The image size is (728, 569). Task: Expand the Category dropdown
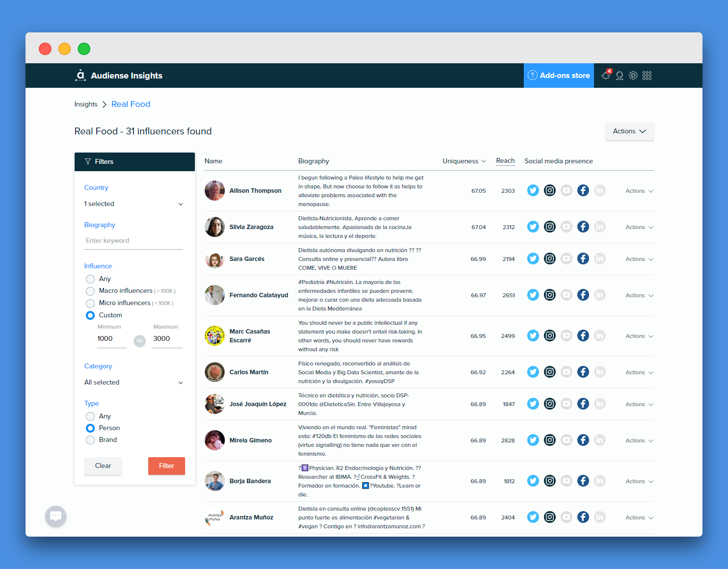tap(134, 383)
